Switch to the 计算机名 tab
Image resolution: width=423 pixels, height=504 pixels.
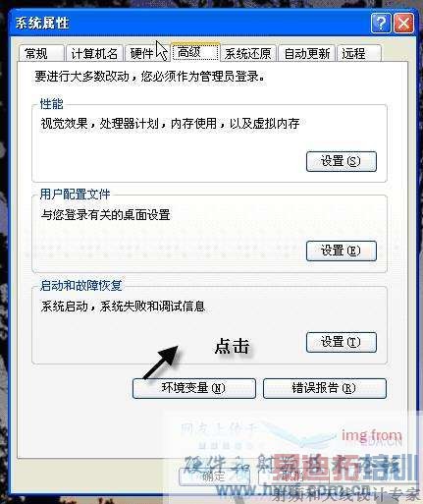click(94, 53)
